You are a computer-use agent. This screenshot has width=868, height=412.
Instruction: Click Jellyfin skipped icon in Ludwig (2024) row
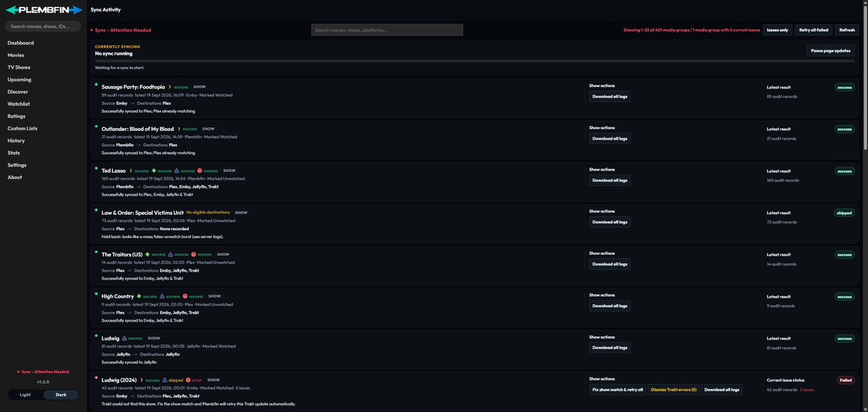pos(164,380)
